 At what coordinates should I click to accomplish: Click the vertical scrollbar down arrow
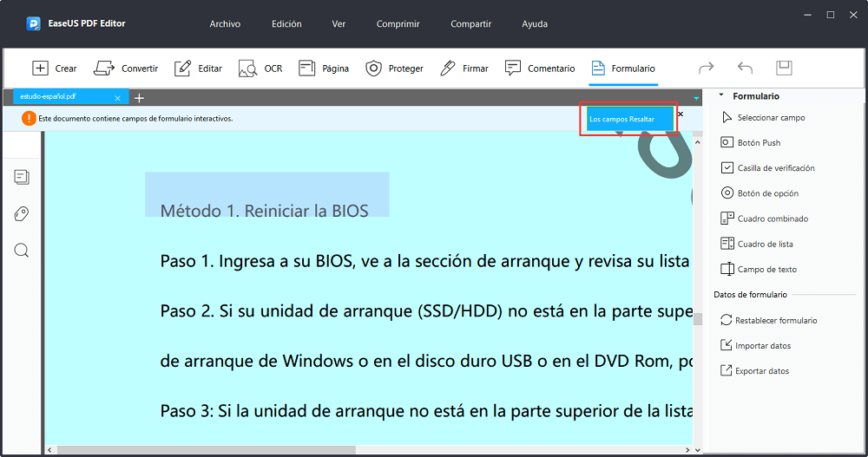point(698,450)
